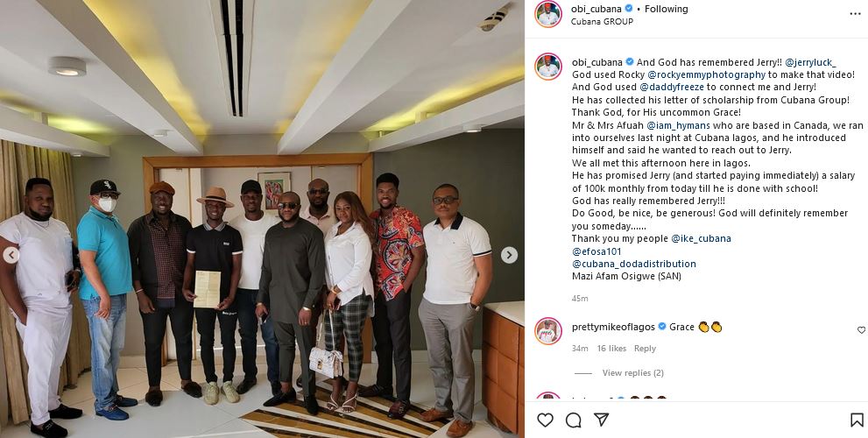Like the post with heart icon
This screenshot has width=868, height=438.
546,420
